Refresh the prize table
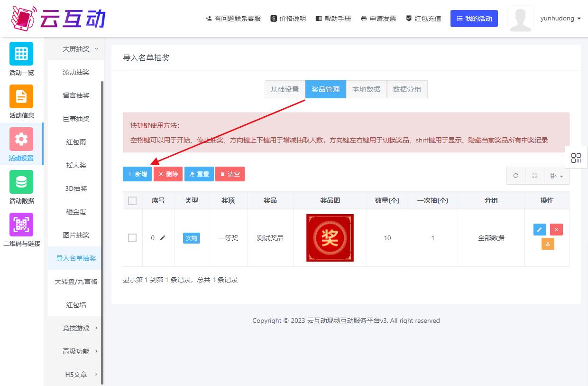Screen dimensions: 588x386 [515, 176]
